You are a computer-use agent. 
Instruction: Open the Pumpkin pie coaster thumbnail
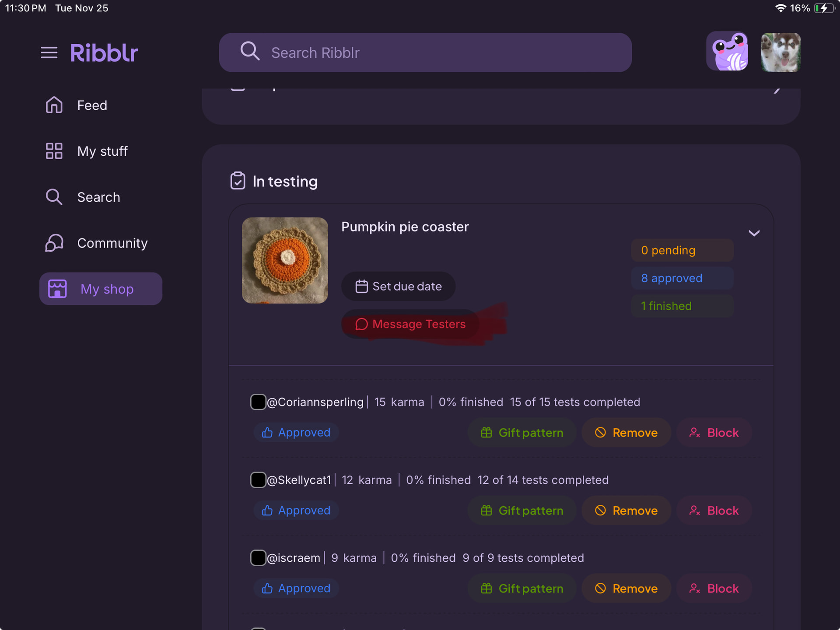[x=285, y=260]
